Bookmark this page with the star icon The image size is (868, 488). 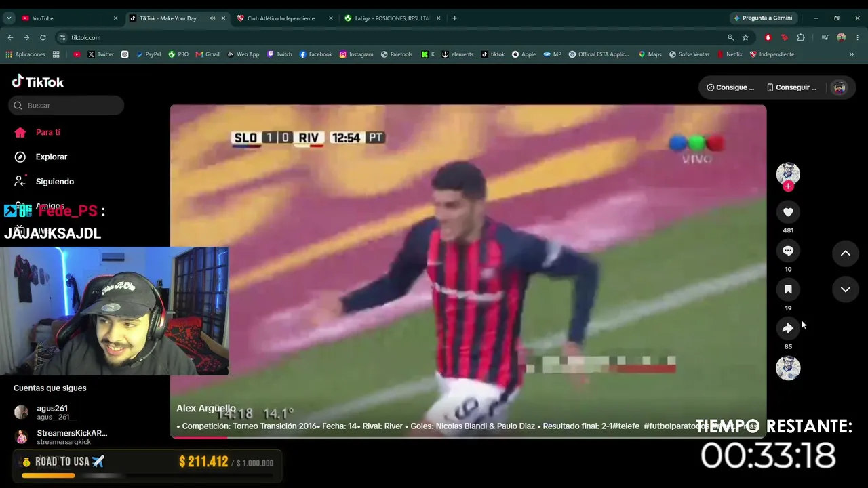(745, 37)
